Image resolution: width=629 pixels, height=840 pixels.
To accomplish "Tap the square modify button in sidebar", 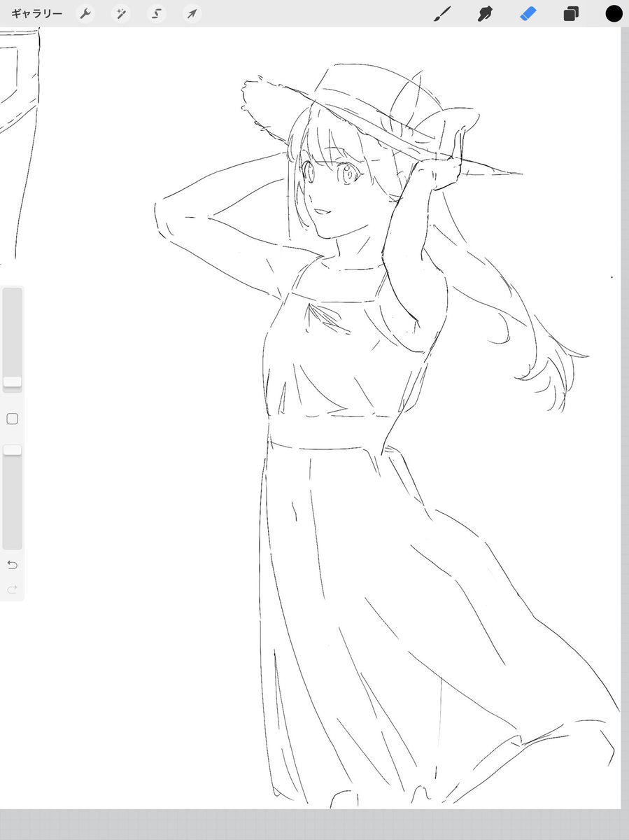I will 12,419.
